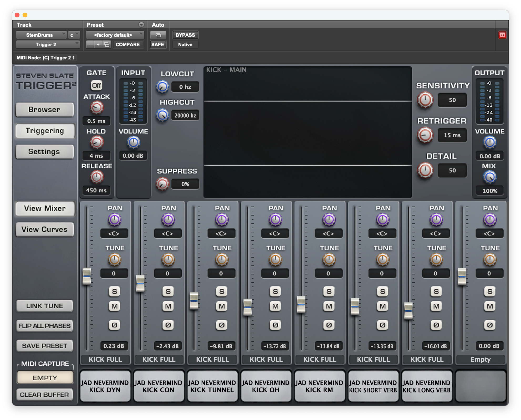Click the preset copy settings icon

click(107, 44)
